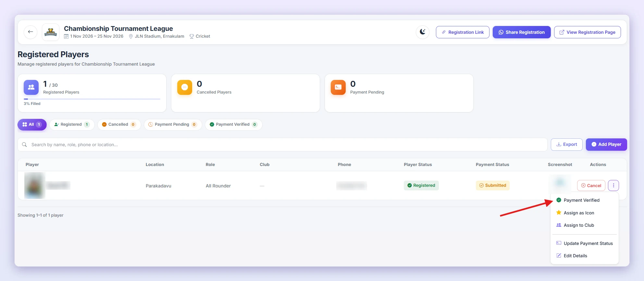644x281 pixels.
Task: Click the Location column header
Action: click(x=155, y=165)
